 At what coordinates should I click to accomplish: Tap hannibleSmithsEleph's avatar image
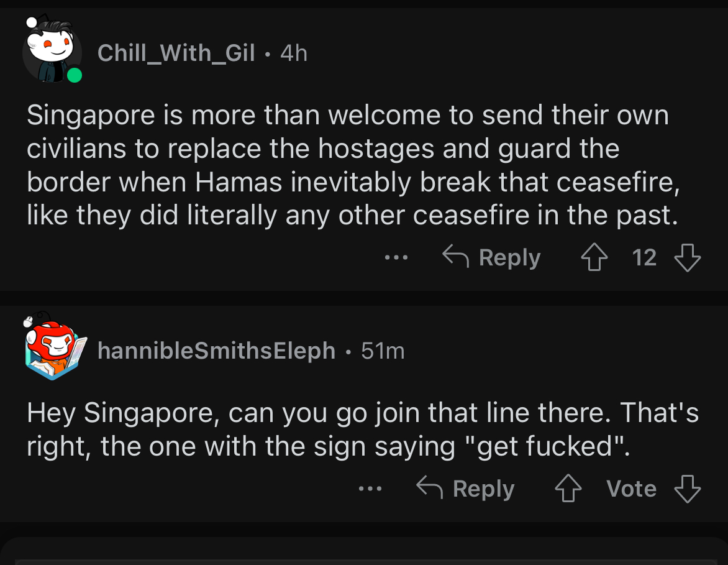(53, 349)
